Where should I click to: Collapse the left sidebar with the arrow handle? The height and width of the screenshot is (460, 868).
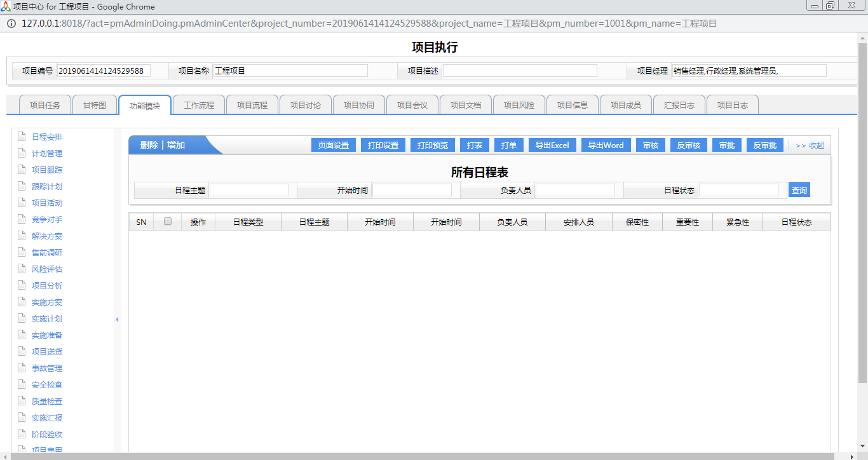tap(117, 320)
